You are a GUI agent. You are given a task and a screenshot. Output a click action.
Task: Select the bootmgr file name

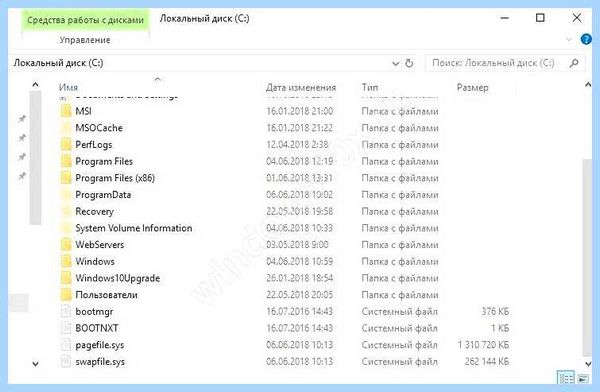click(x=94, y=312)
